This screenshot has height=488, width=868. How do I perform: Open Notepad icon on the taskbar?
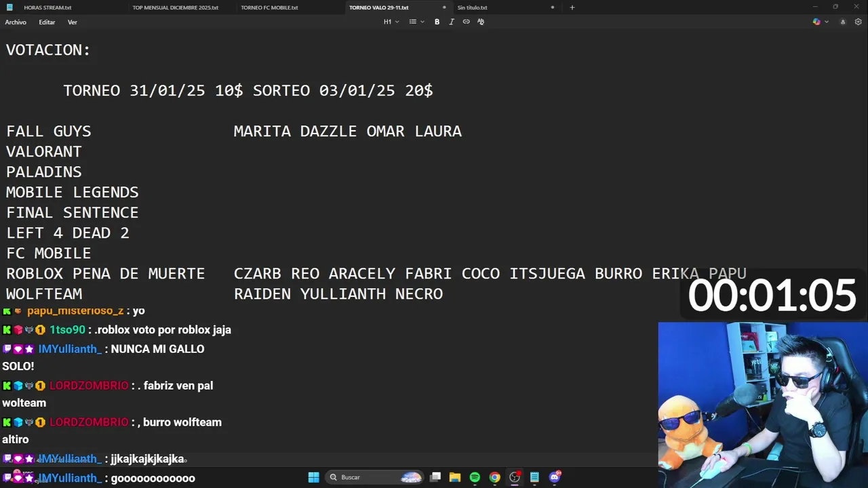pyautogui.click(x=534, y=477)
